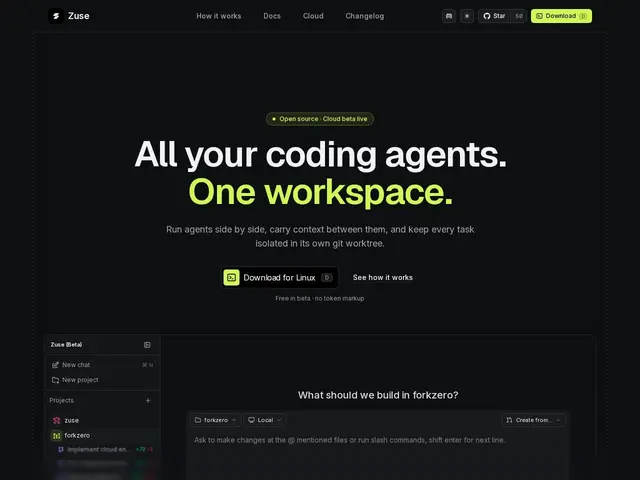Select the forkzero project
This screenshot has width=640, height=480.
coord(102,436)
